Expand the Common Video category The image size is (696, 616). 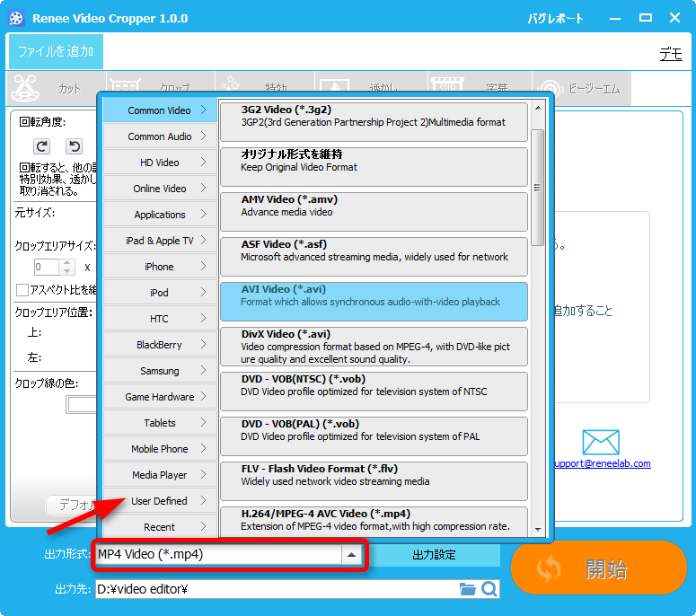pos(160,110)
